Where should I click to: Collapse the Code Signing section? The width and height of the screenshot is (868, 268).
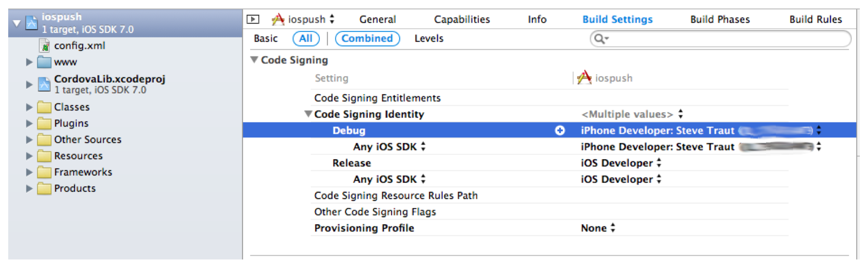(x=255, y=60)
